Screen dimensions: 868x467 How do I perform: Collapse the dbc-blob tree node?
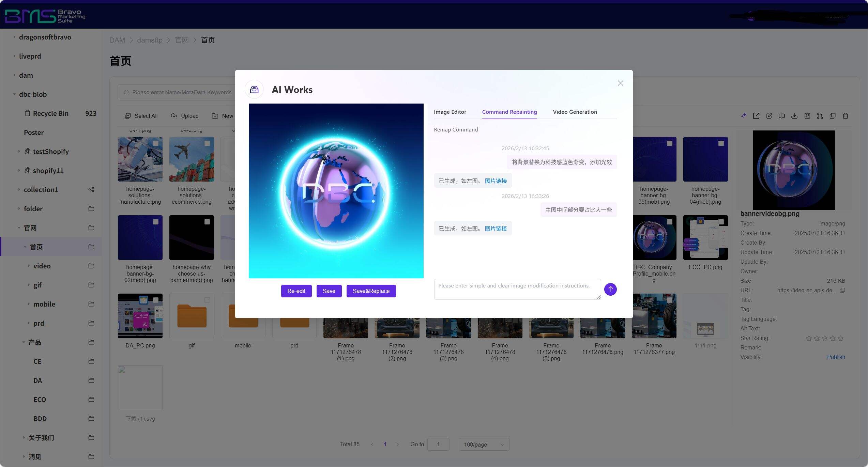click(14, 94)
